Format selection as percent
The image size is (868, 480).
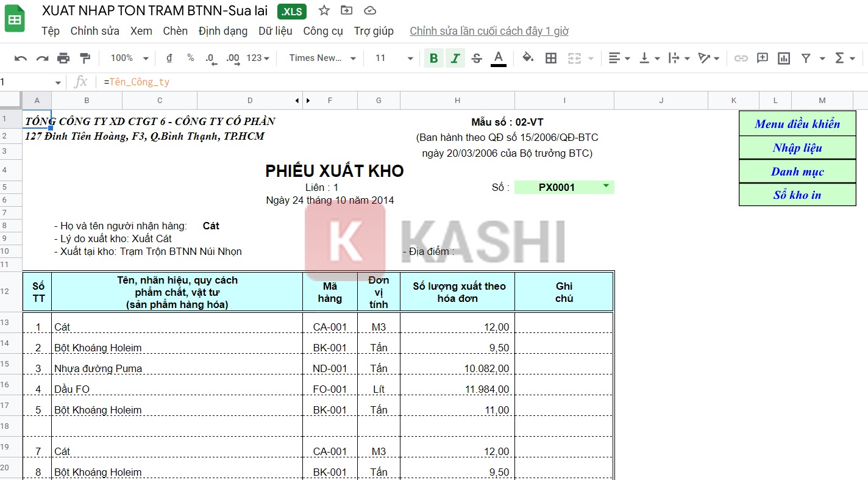tap(190, 58)
